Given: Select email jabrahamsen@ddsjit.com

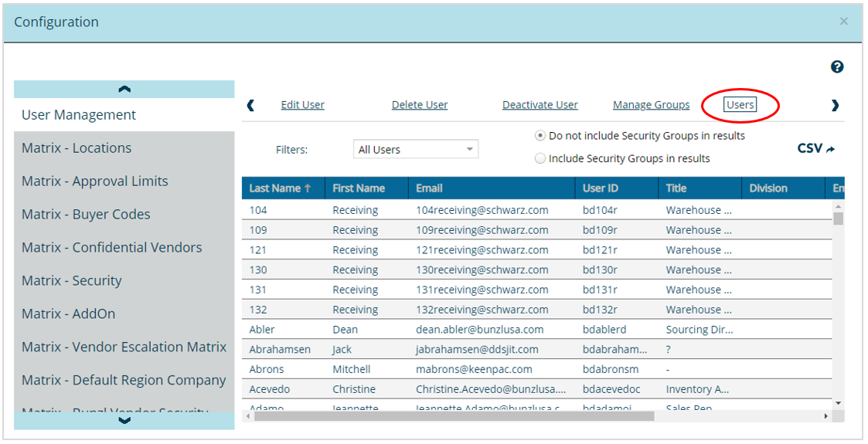Looking at the screenshot, I should coord(477,350).
